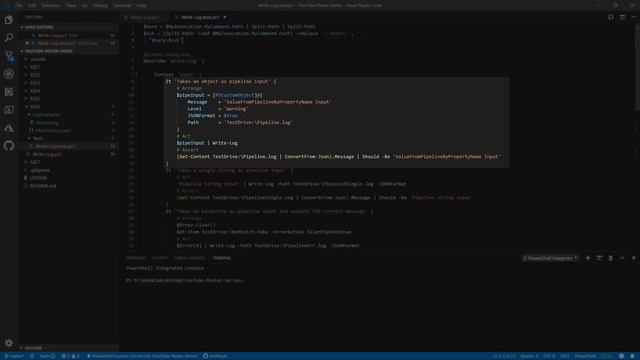Click PowerShell Launch Current File in status bar
Image resolution: width=640 pixels, height=360 pixels.
[142, 356]
